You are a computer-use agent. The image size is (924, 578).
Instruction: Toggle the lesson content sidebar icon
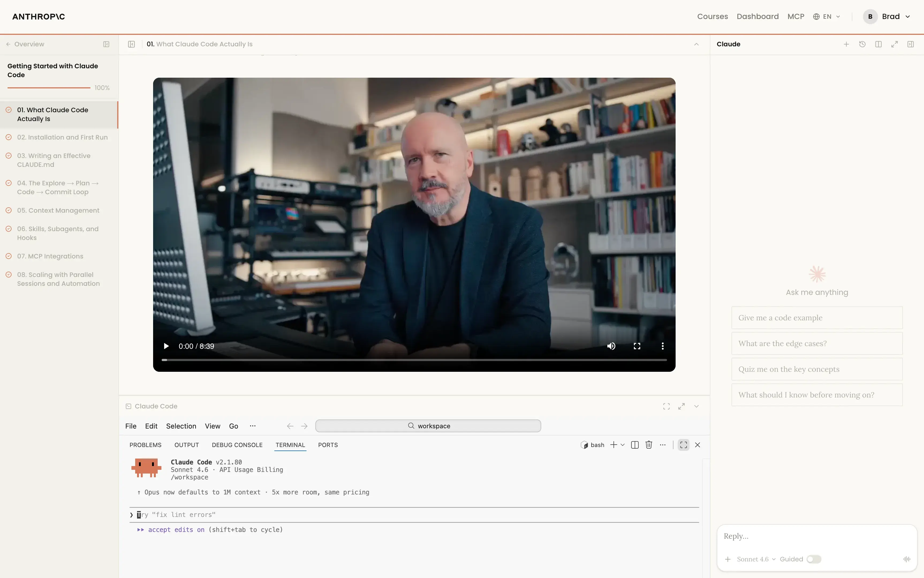[x=131, y=44]
